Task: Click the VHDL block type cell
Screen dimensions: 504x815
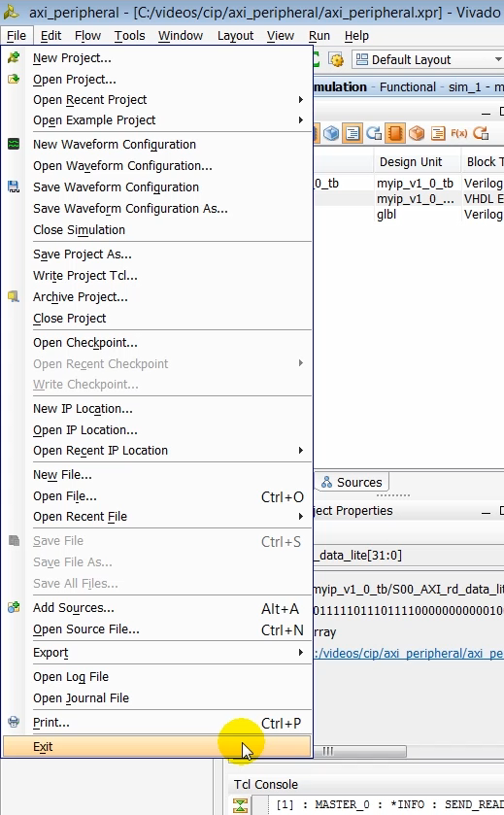Action: pos(484,199)
